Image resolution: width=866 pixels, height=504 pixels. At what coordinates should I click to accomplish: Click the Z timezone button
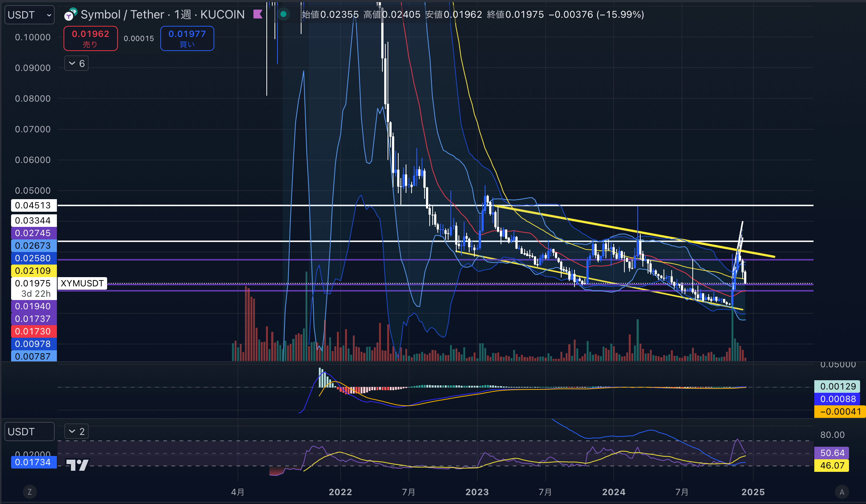point(30,492)
